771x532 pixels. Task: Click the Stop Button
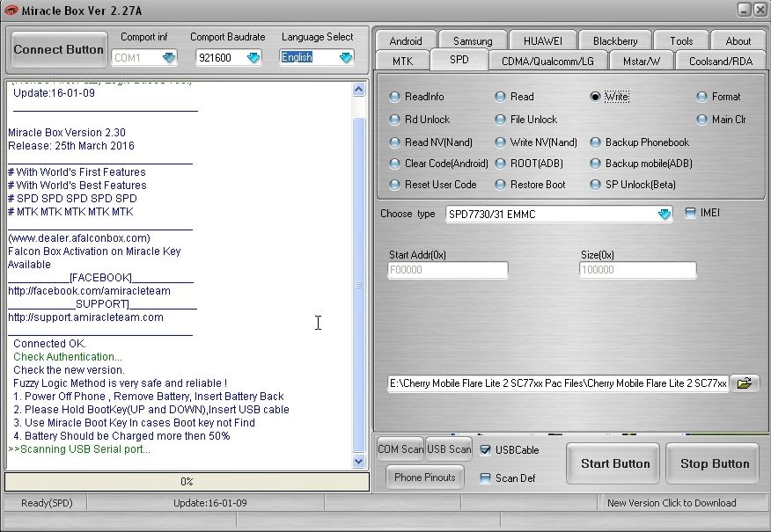point(715,463)
